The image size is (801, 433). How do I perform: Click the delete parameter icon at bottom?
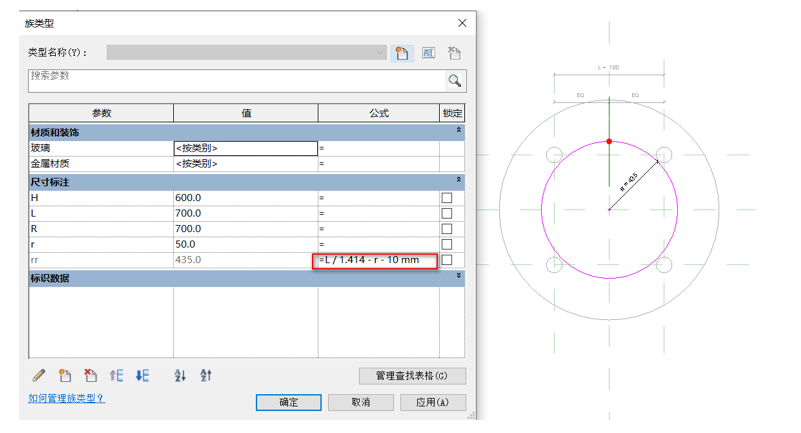pyautogui.click(x=90, y=376)
